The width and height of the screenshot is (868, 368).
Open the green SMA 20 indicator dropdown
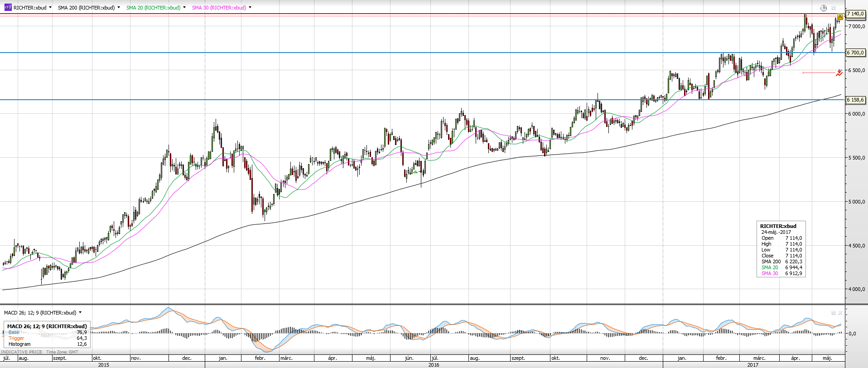184,7
